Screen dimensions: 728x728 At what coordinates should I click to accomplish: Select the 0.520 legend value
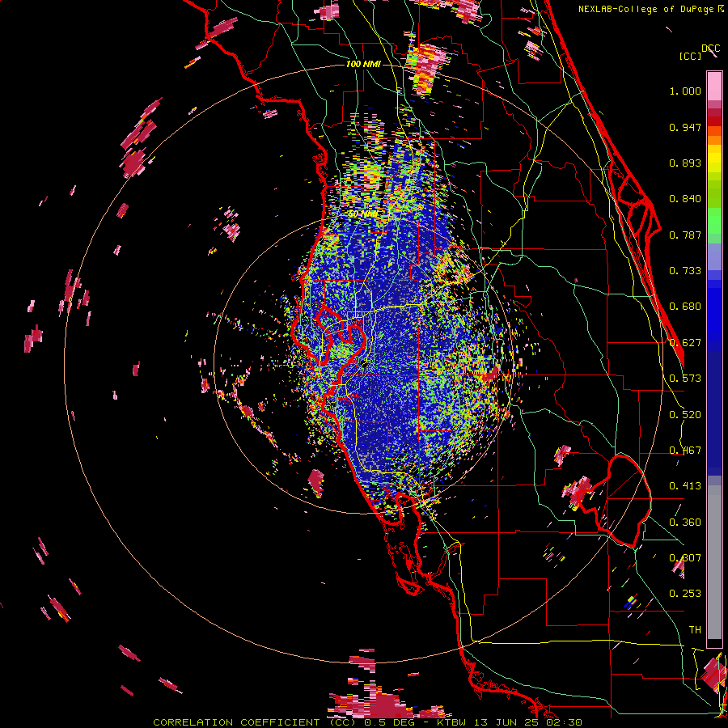coord(685,415)
